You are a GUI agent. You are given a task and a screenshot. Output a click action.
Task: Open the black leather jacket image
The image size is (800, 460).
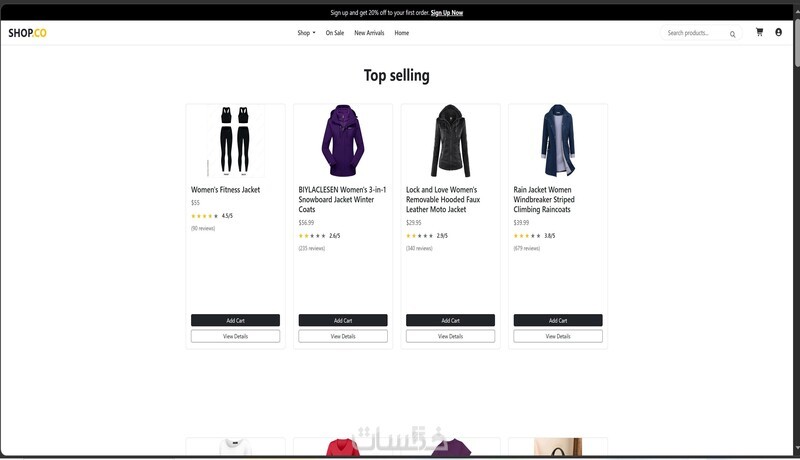451,141
